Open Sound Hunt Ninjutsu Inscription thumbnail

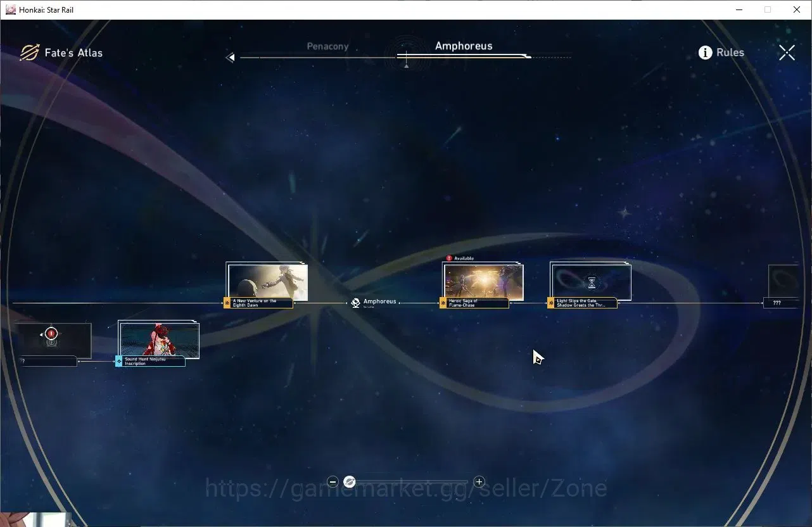(160, 341)
